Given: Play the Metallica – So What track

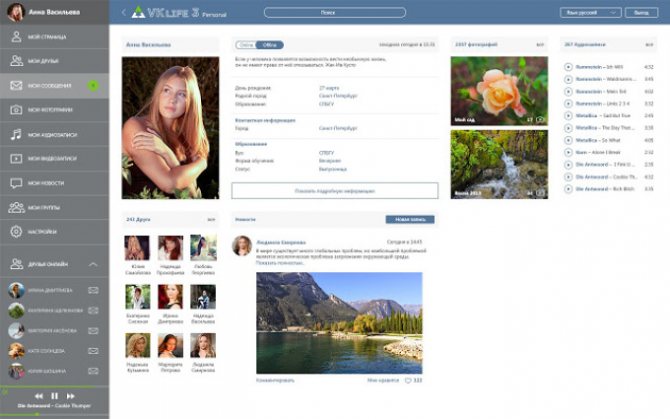Looking at the screenshot, I should point(568,140).
